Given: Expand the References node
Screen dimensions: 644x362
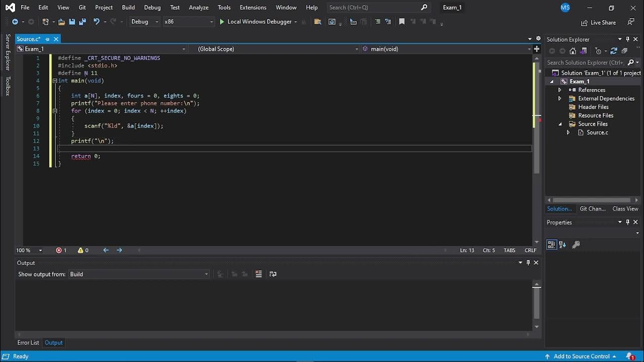Looking at the screenshot, I should point(559,90).
